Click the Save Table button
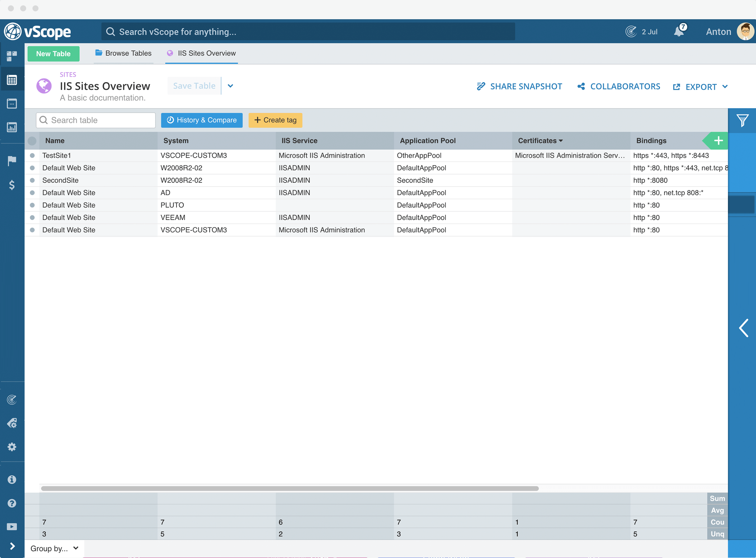The height and width of the screenshot is (558, 756). 194,86
